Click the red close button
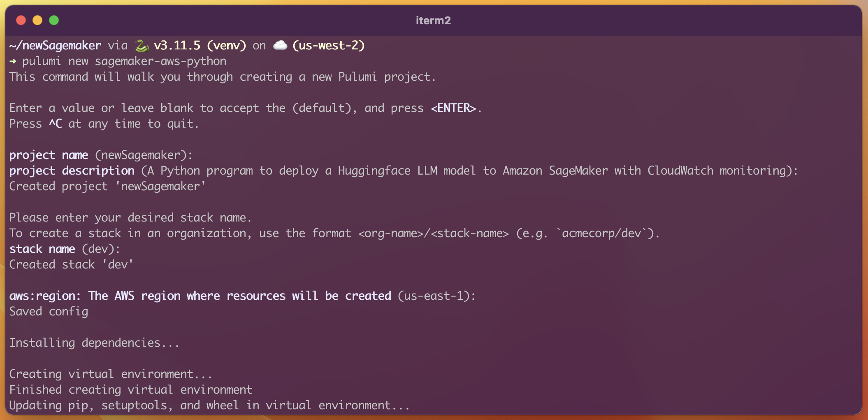The height and width of the screenshot is (420, 868). click(x=21, y=19)
